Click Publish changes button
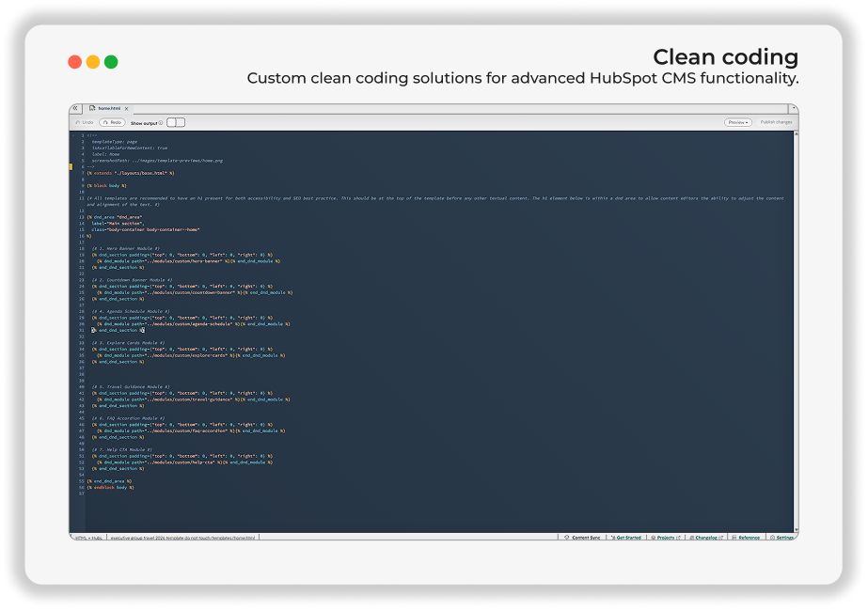The width and height of the screenshot is (868, 610). 776,122
